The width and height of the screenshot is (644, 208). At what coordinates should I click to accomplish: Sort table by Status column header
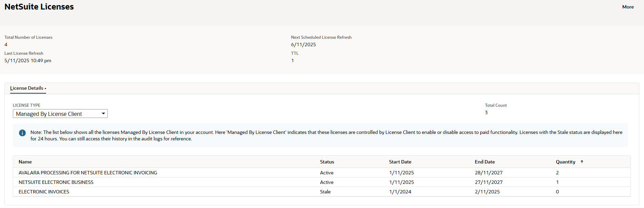click(327, 162)
